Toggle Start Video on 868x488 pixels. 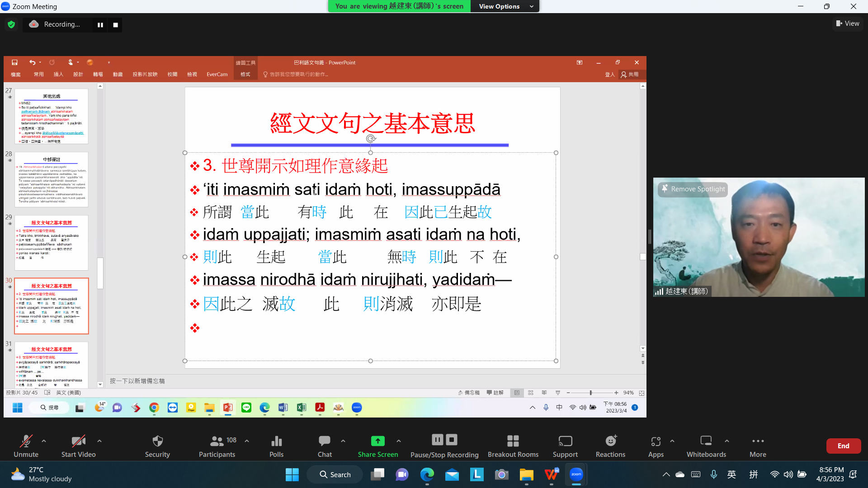[78, 441]
